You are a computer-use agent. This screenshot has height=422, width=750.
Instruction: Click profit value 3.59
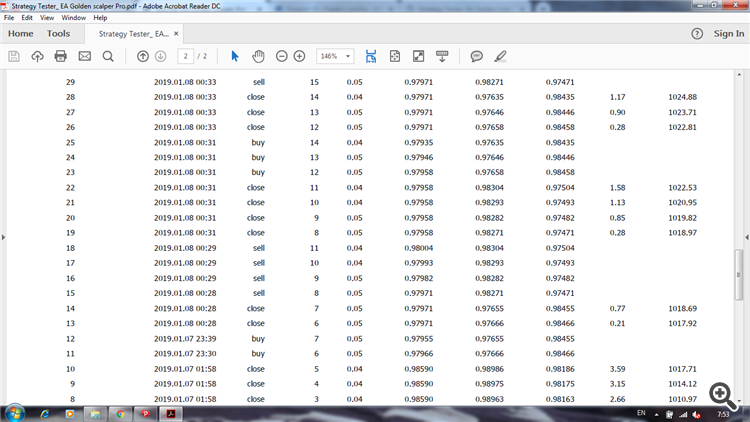(617, 369)
